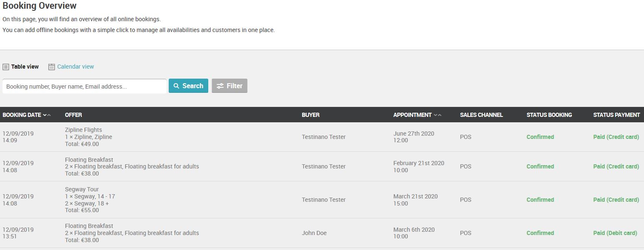644x250 pixels.
Task: Click Confirmed status in the Zipline Flights row
Action: pyautogui.click(x=540, y=137)
